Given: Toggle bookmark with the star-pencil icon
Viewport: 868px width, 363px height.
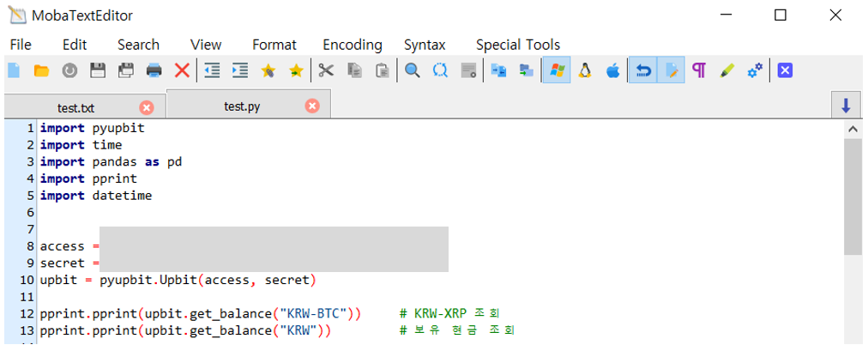Looking at the screenshot, I should tap(268, 70).
